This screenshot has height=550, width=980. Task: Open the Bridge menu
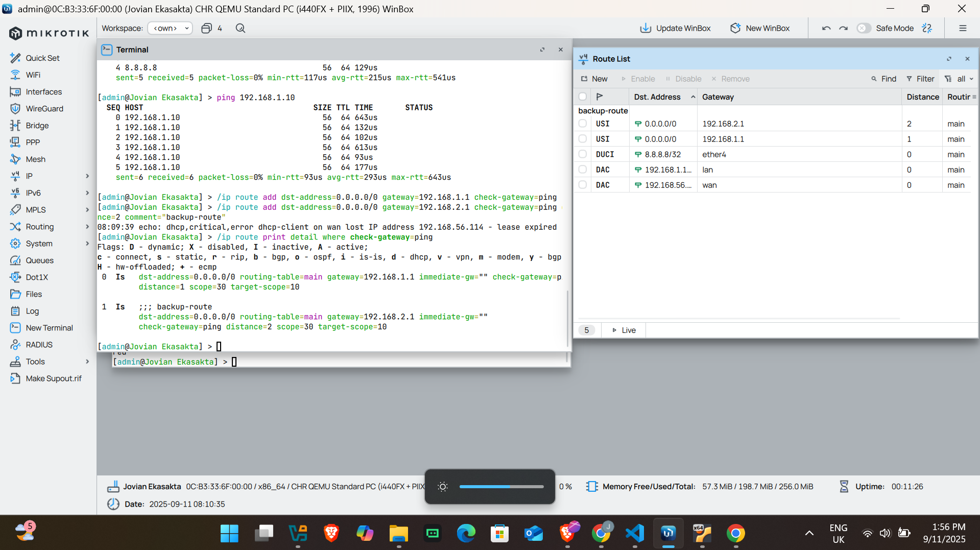pyautogui.click(x=37, y=125)
